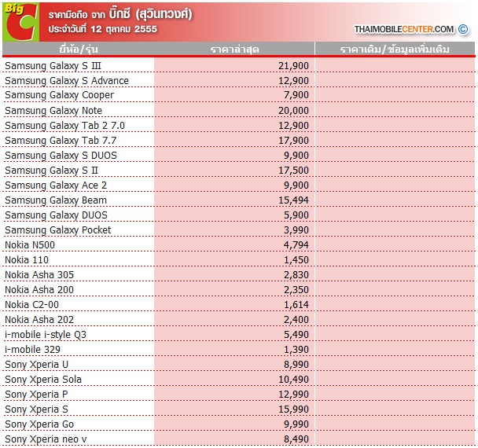Click the 15,494 price for Galaxy Beam

tap(293, 200)
